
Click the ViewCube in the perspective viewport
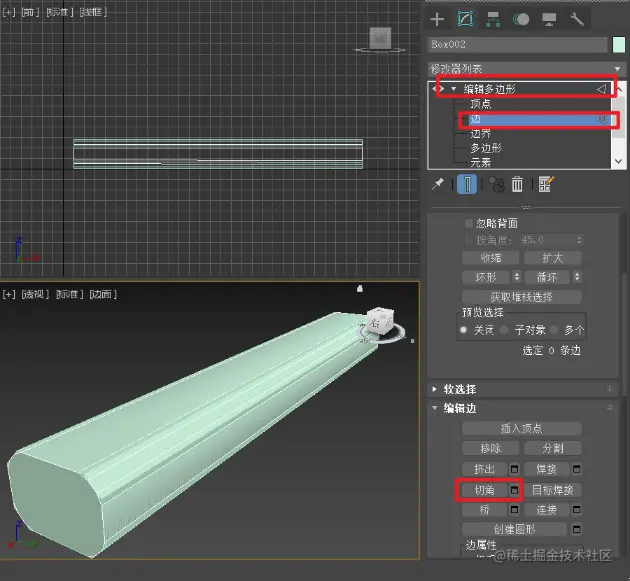(381, 321)
